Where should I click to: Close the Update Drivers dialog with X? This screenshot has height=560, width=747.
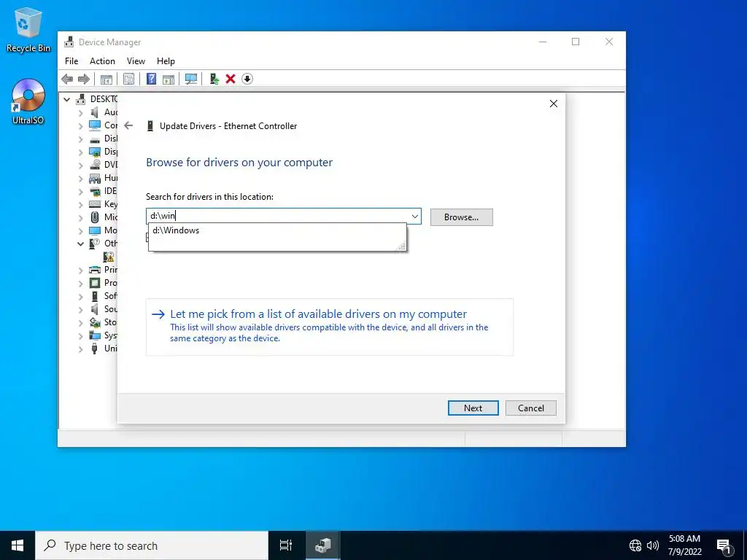(x=554, y=104)
